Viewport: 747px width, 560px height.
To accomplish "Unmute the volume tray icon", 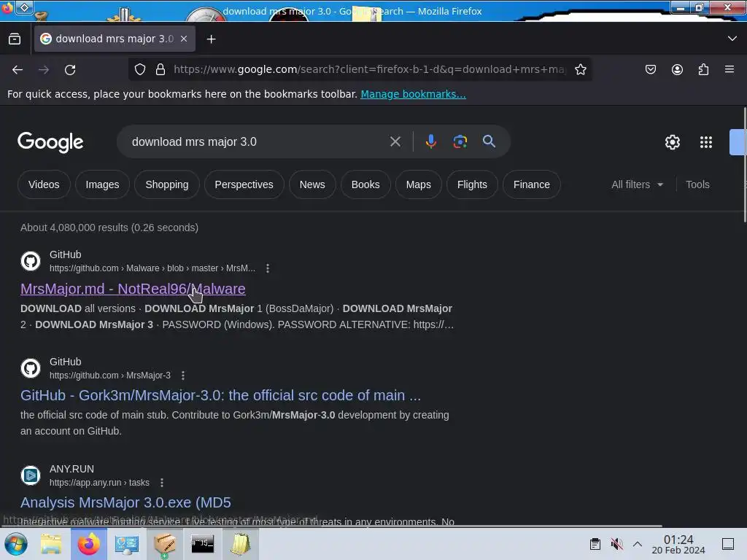I will [616, 544].
